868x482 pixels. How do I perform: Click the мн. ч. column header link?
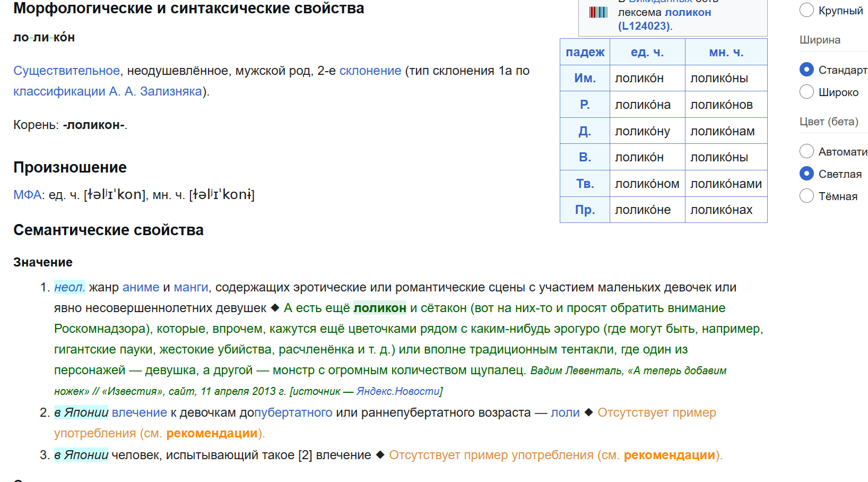(x=726, y=52)
